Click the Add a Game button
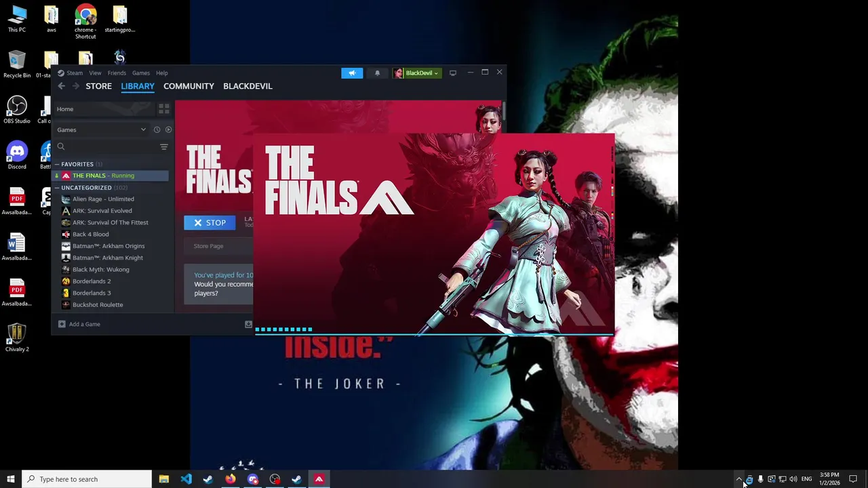This screenshot has height=488, width=868. pyautogui.click(x=79, y=324)
